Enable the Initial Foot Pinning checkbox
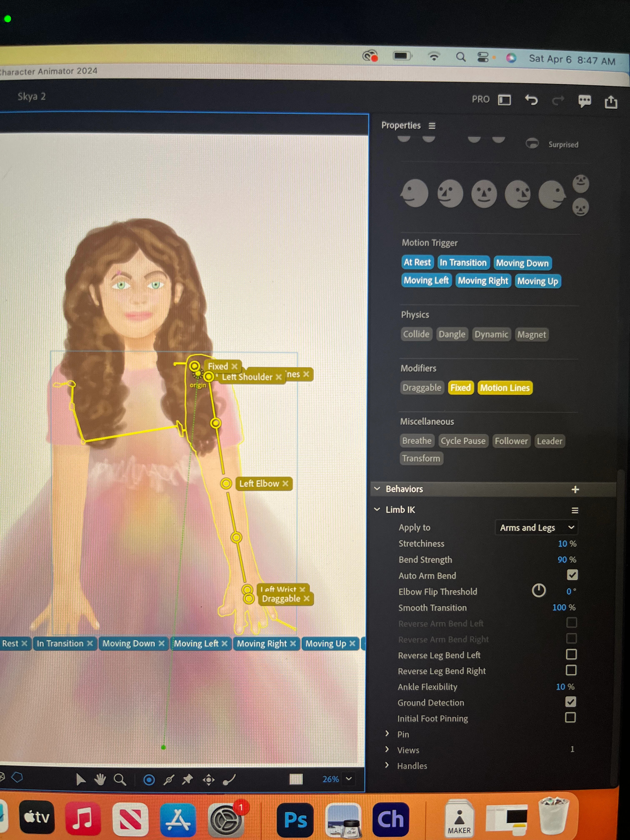The width and height of the screenshot is (630, 840). coord(570,717)
